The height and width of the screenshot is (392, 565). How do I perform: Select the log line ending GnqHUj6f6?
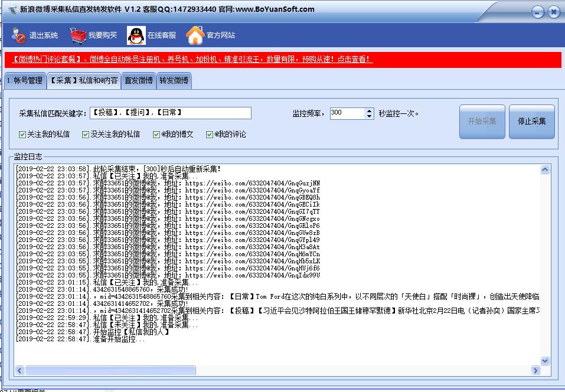point(168,268)
